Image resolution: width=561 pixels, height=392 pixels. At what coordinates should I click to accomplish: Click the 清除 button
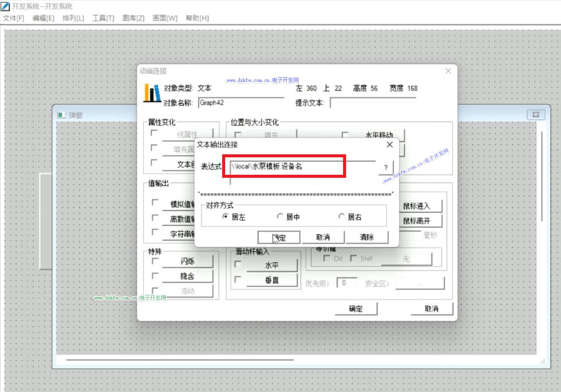367,237
